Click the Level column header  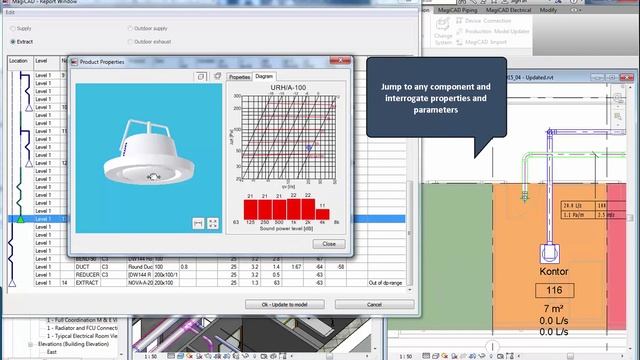coord(46,61)
